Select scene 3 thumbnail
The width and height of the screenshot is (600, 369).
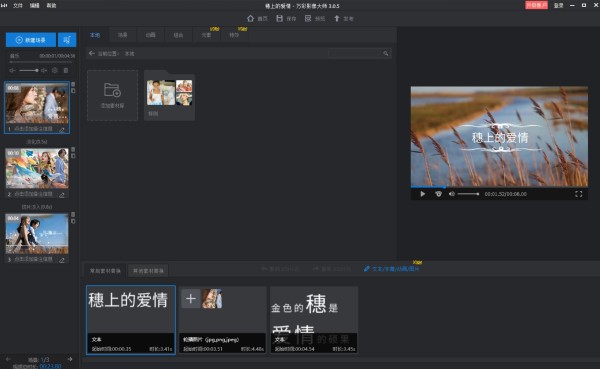coord(37,233)
